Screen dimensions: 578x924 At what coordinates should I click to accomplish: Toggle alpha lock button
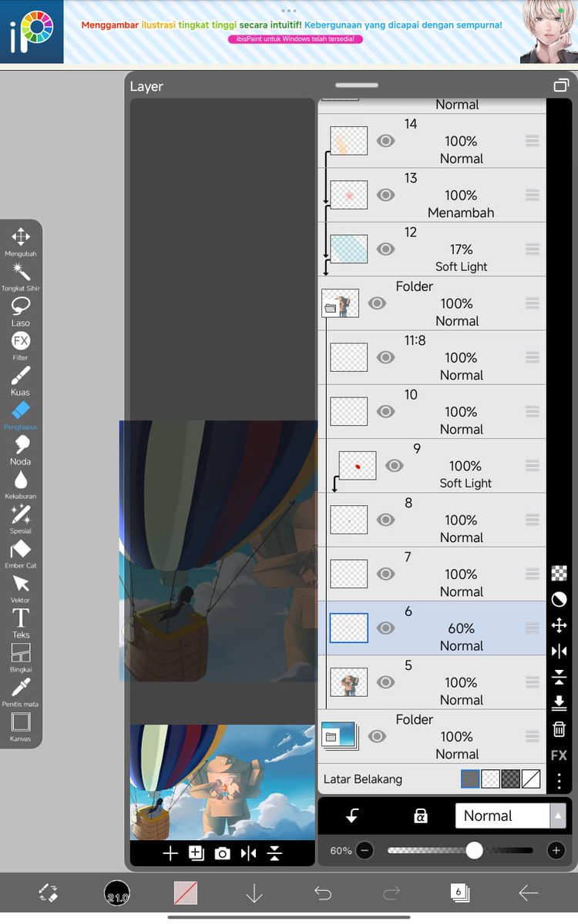click(421, 816)
